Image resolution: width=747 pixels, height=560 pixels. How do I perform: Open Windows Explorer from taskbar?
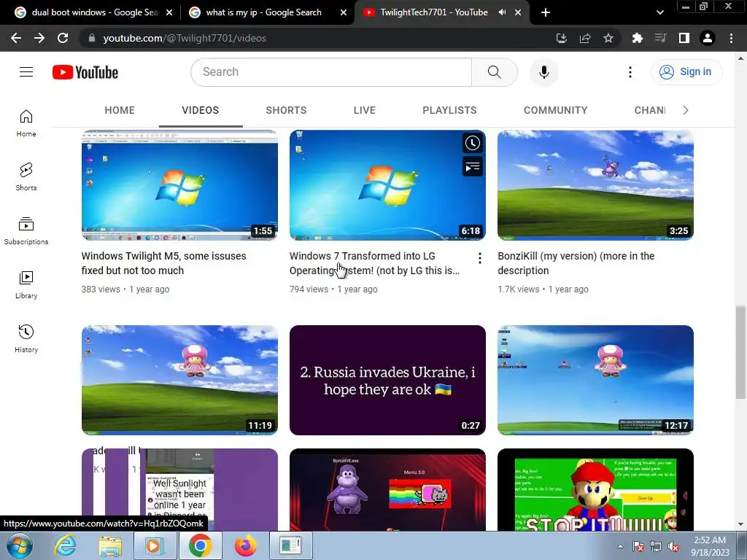pos(110,545)
